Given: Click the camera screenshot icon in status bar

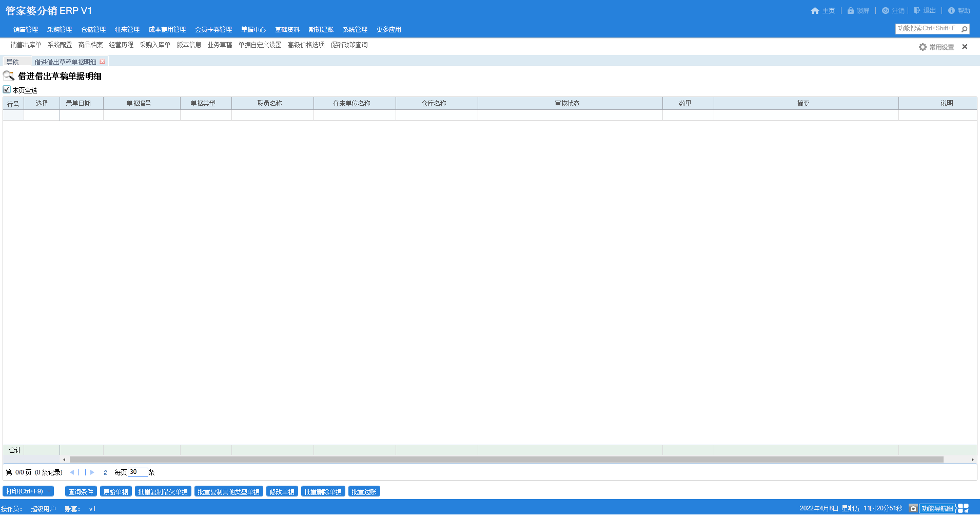Looking at the screenshot, I should [913, 508].
